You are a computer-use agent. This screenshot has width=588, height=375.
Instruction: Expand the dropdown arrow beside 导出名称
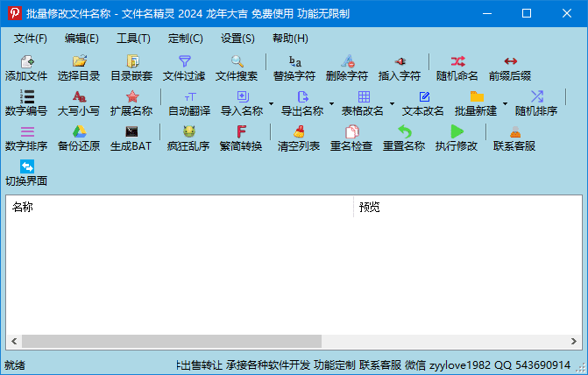click(331, 103)
